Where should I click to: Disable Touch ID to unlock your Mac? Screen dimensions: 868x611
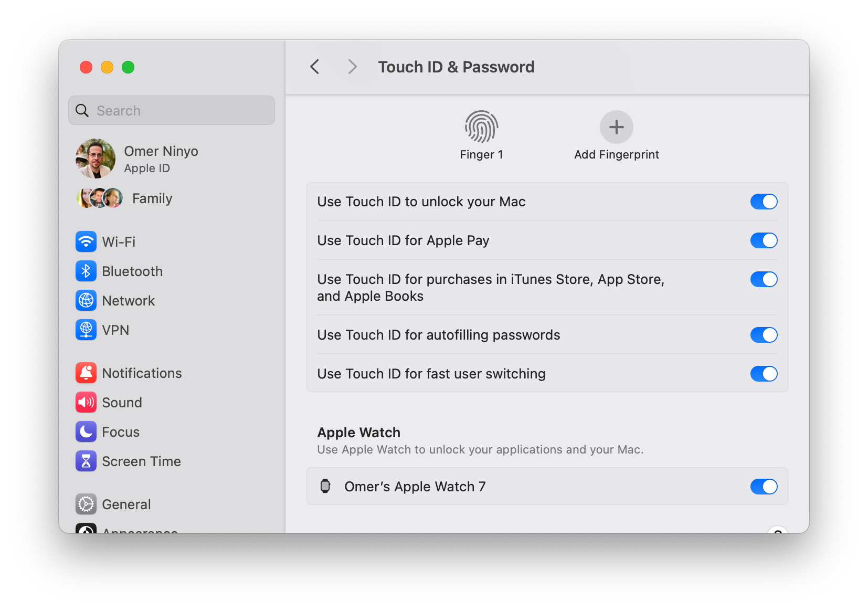pyautogui.click(x=764, y=202)
